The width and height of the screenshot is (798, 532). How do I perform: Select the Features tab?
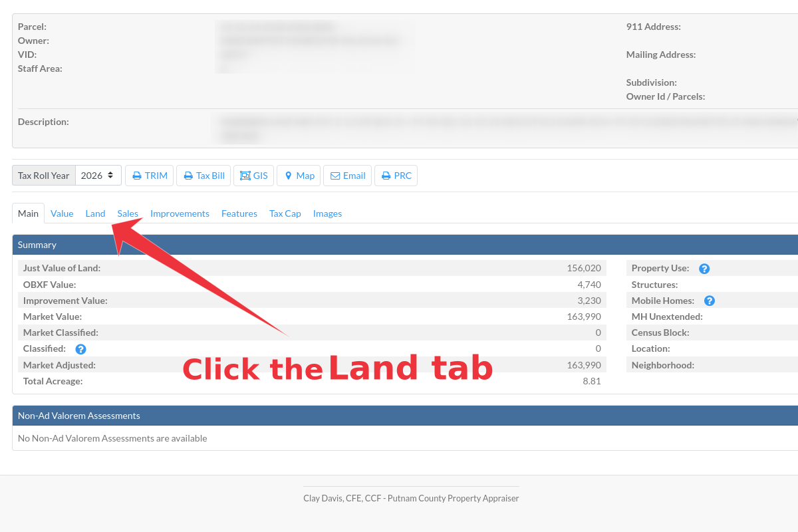239,213
